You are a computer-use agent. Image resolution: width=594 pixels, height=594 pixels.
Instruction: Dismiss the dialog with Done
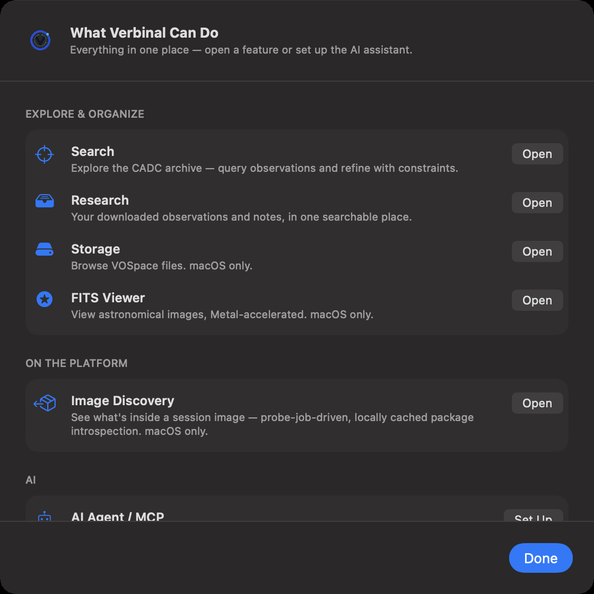pos(541,558)
